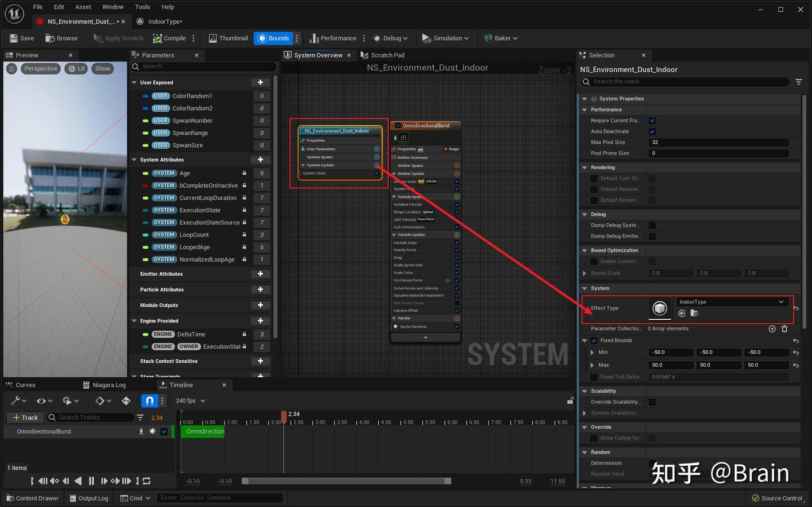Click the Track add button
The image size is (812, 507).
point(24,417)
